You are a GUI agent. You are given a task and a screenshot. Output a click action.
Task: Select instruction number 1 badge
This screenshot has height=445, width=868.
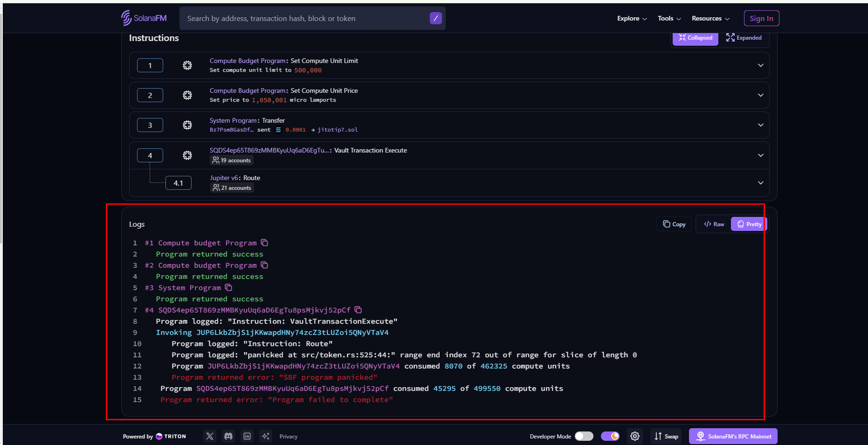150,65
